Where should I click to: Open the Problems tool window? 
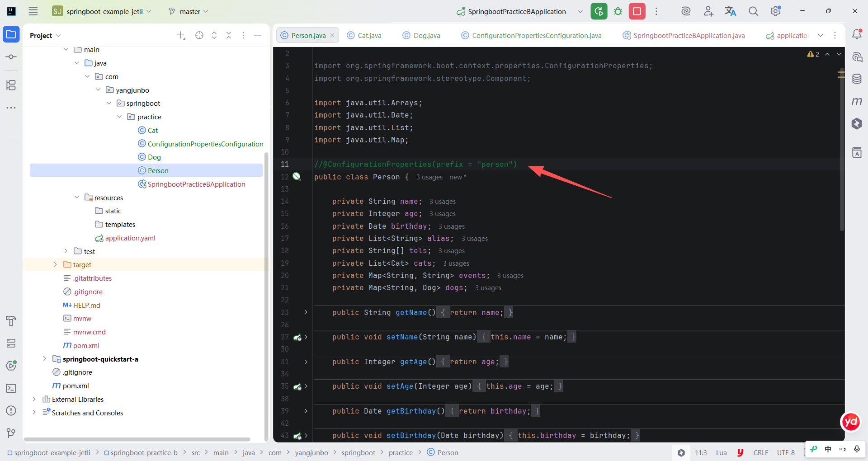11,410
